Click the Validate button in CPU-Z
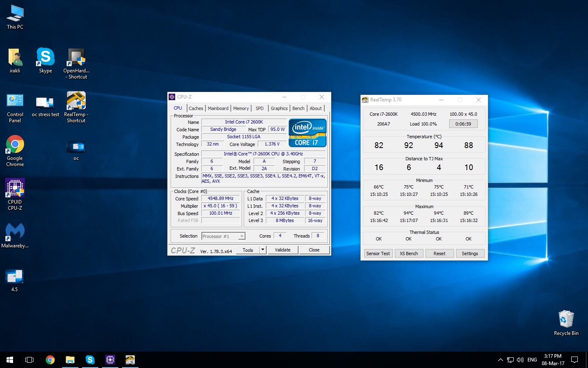Viewport: 588px width, 368px height. coord(283,250)
